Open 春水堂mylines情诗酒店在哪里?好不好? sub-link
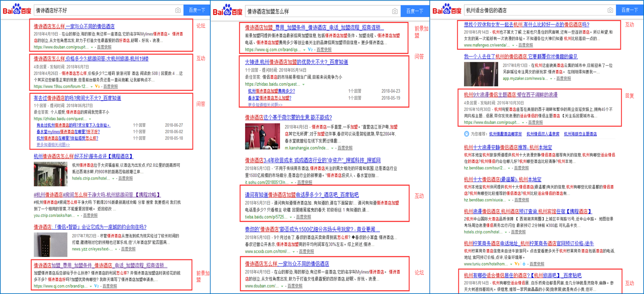Viewport: 644px width, 294px height. (68, 132)
